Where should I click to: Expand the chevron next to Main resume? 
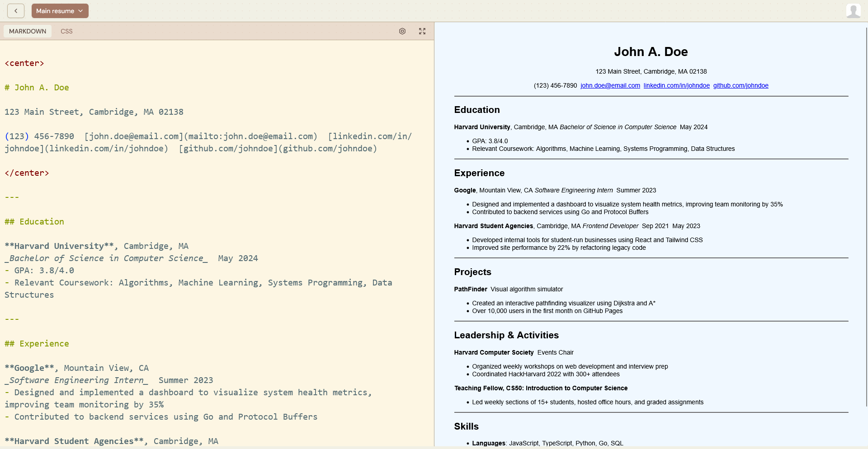(80, 10)
